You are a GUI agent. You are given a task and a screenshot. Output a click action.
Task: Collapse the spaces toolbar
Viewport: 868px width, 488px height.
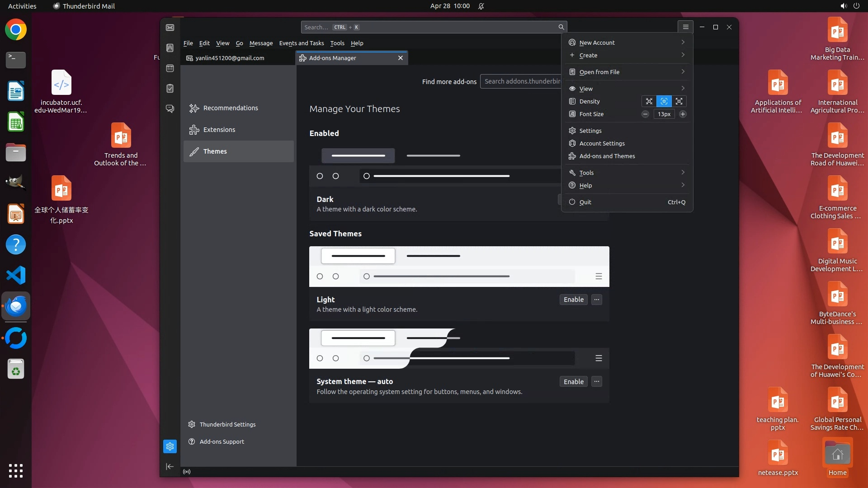point(170,466)
